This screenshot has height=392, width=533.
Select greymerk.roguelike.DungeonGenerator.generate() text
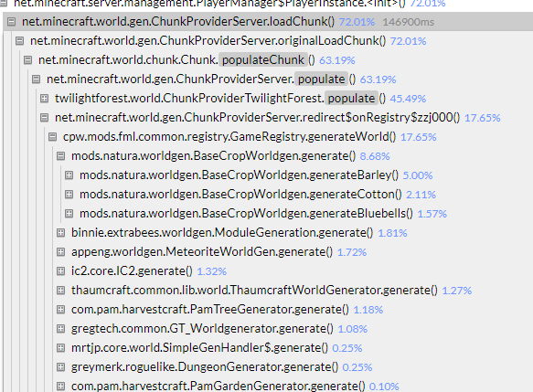[x=205, y=367]
